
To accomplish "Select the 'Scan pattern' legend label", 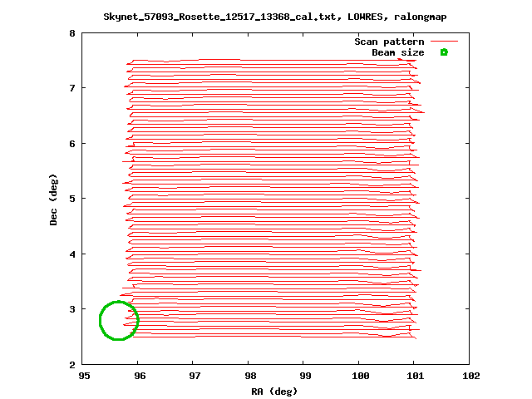I will coord(389,42).
